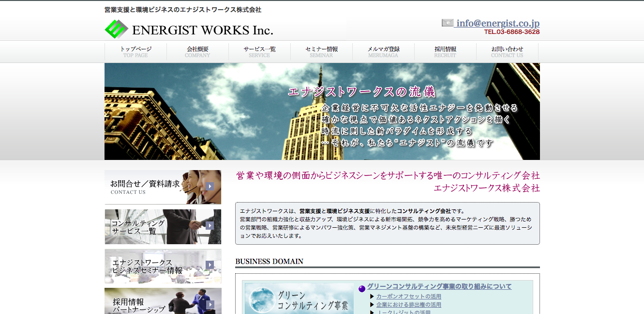
Task: Open メルマガ登録 MERUMAGA menu item
Action: coord(383,52)
